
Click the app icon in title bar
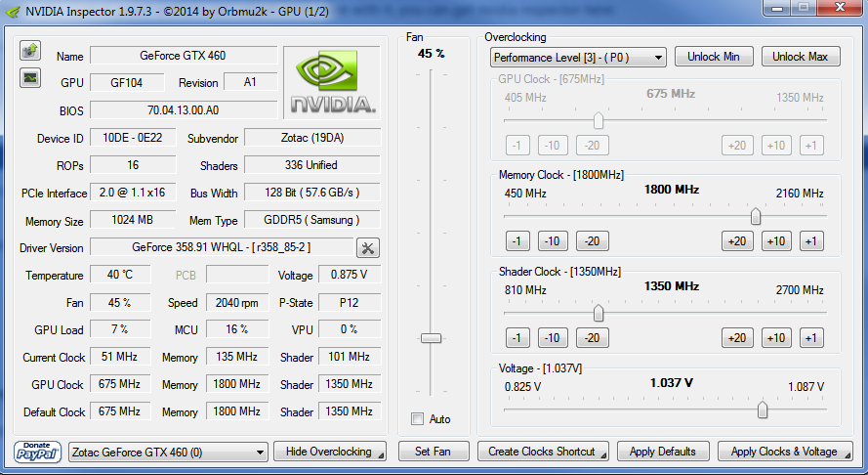click(x=12, y=11)
